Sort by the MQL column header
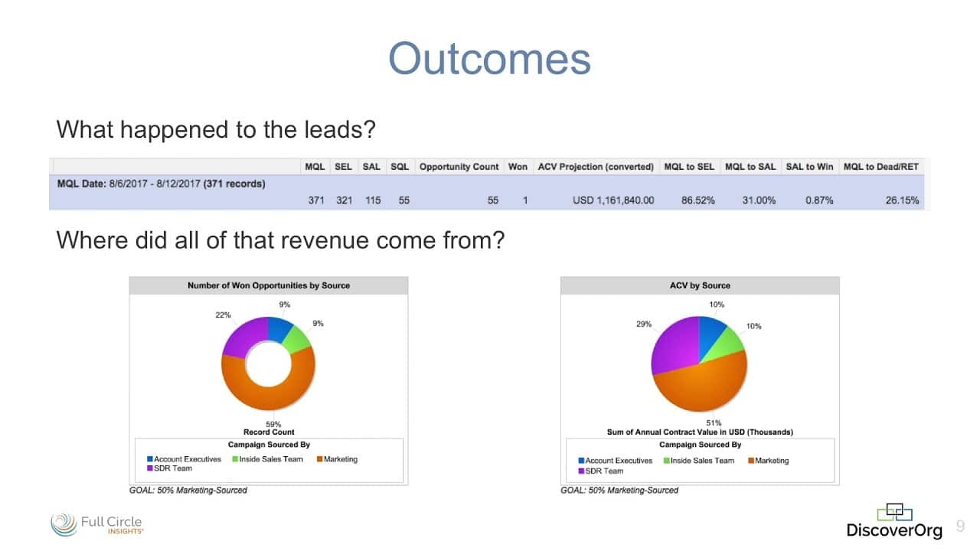 coord(315,166)
